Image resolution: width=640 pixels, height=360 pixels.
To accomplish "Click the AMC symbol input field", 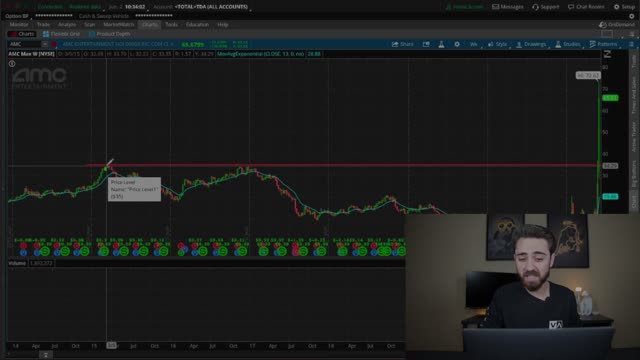I will (x=24, y=44).
